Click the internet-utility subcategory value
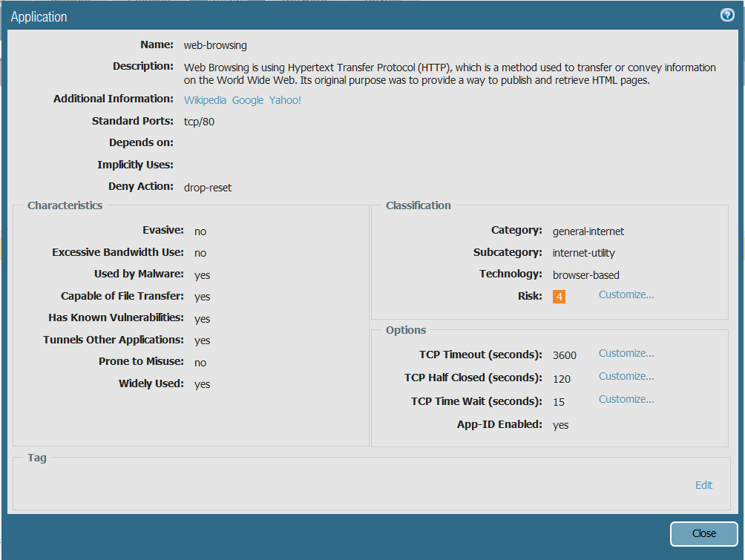This screenshot has width=745, height=560. [x=584, y=253]
